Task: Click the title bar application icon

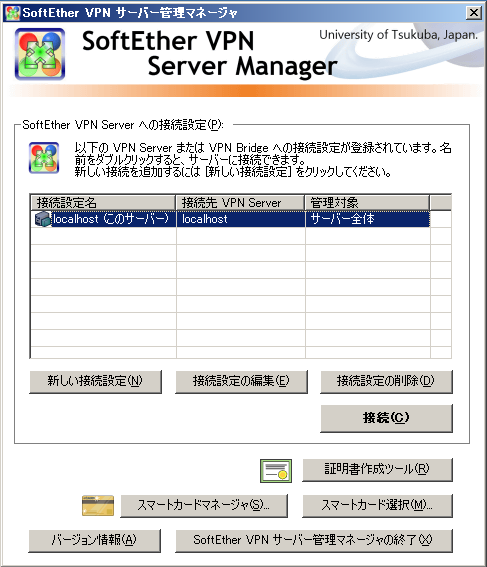Action: click(12, 13)
